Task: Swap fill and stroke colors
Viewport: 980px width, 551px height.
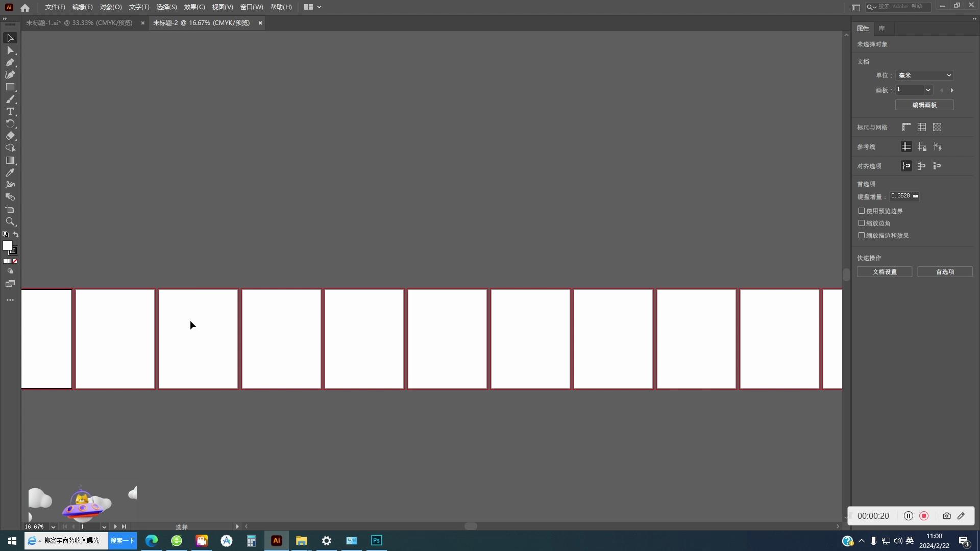Action: coord(16,235)
